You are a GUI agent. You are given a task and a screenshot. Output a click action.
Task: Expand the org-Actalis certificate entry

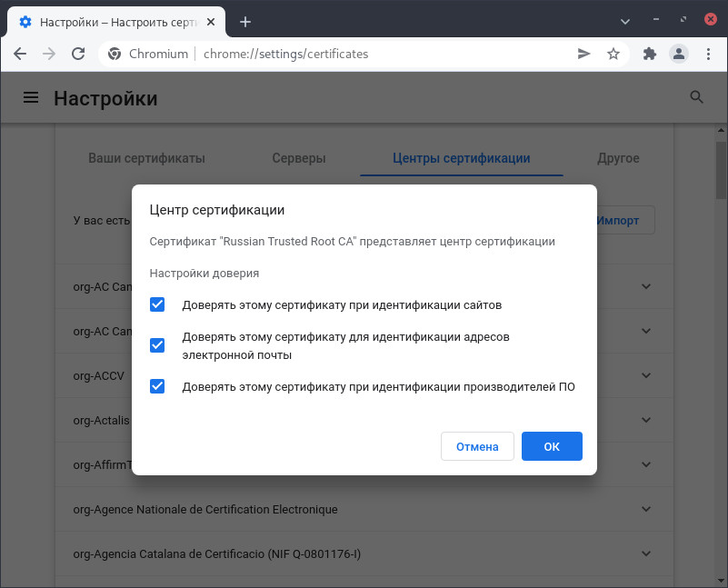pos(646,420)
